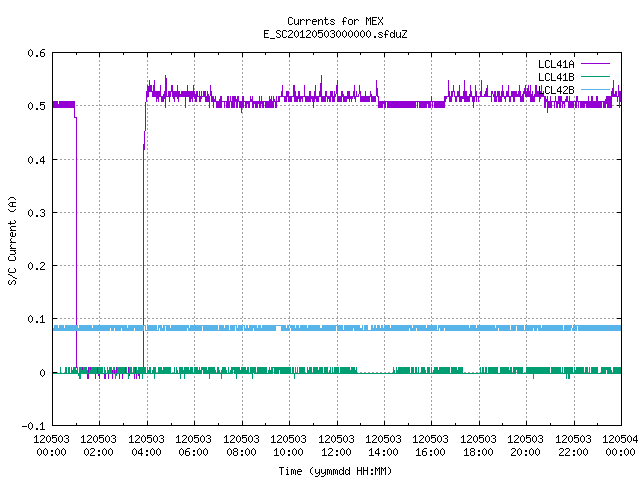The height and width of the screenshot is (480, 640).
Task: Click the LCL41B legend label
Action: point(556,77)
